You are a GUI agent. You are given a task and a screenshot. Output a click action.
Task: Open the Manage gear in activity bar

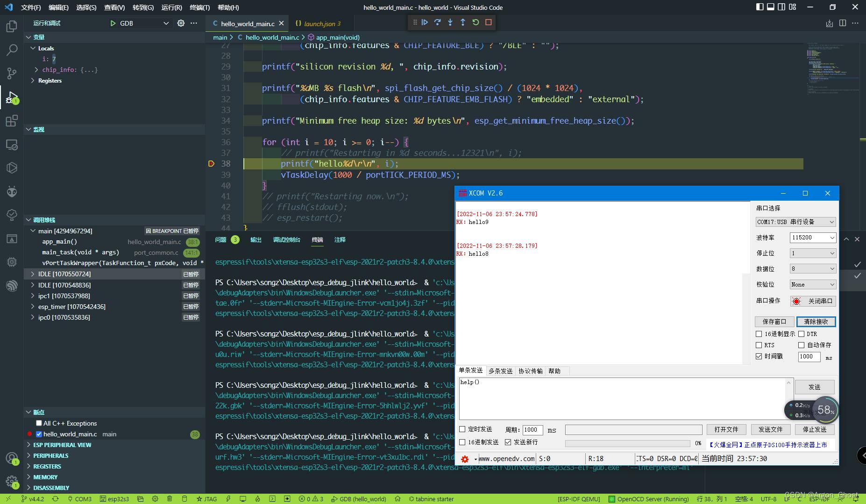[12, 482]
